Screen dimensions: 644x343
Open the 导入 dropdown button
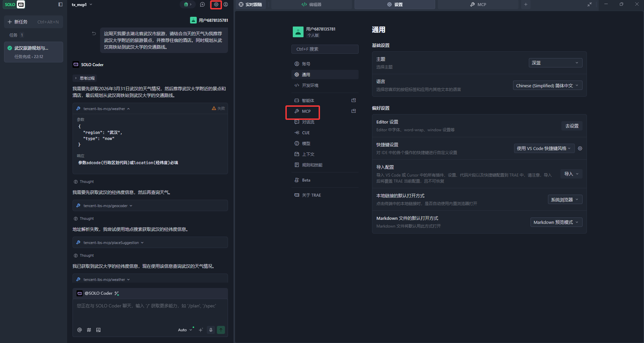coord(571,174)
